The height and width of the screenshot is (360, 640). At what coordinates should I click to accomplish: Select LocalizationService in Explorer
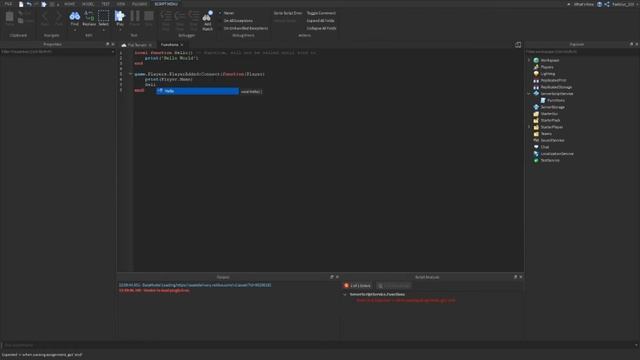[557, 154]
